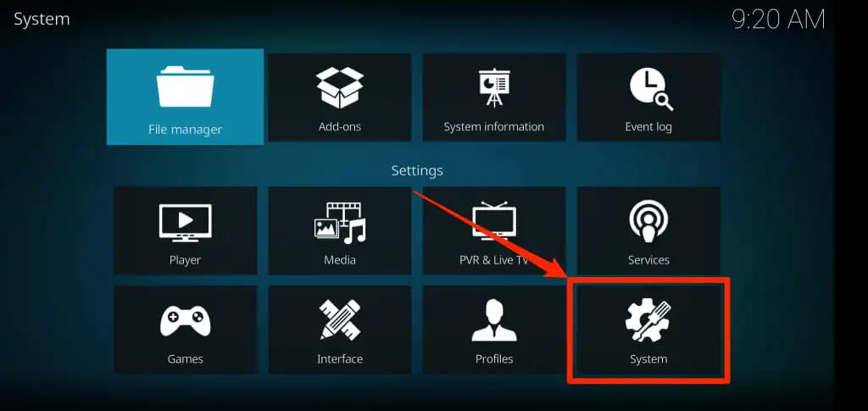Select the Games controller icon

pos(185,321)
